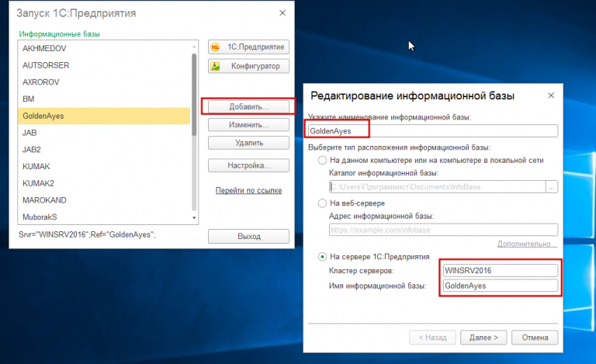
Task: Click the 'Далее >' button
Action: point(483,338)
